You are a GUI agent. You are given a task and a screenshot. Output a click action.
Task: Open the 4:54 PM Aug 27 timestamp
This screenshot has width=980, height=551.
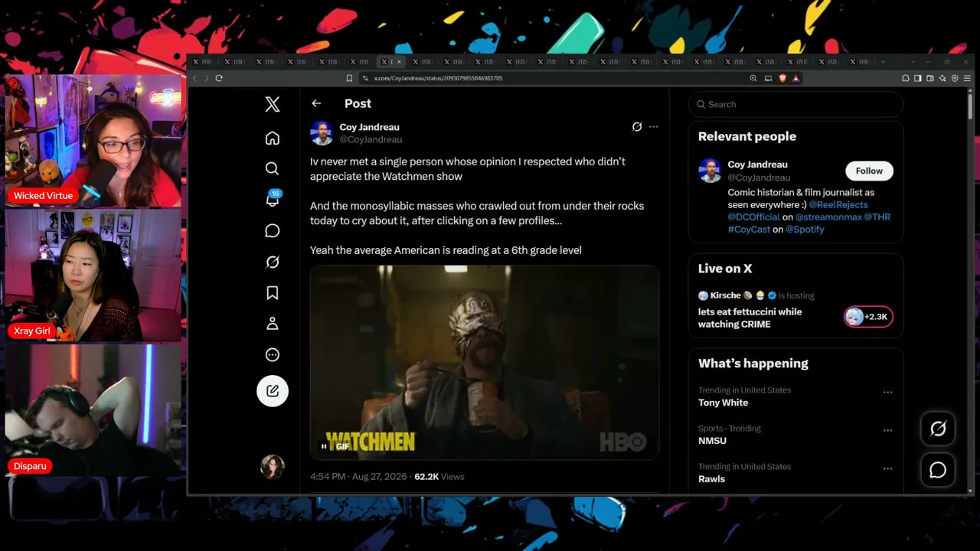click(x=359, y=477)
